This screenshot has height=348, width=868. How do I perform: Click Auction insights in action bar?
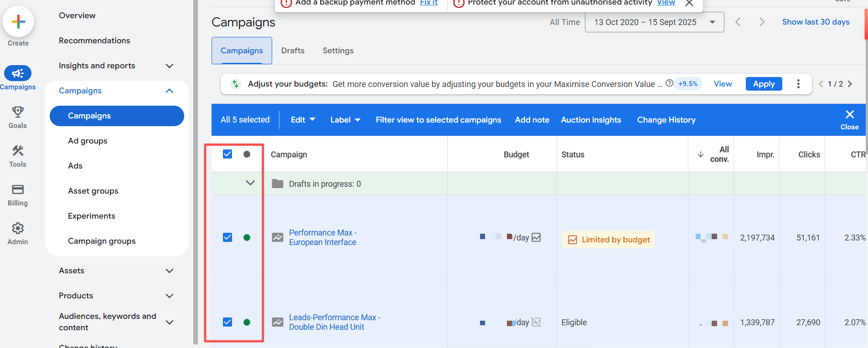tap(591, 120)
